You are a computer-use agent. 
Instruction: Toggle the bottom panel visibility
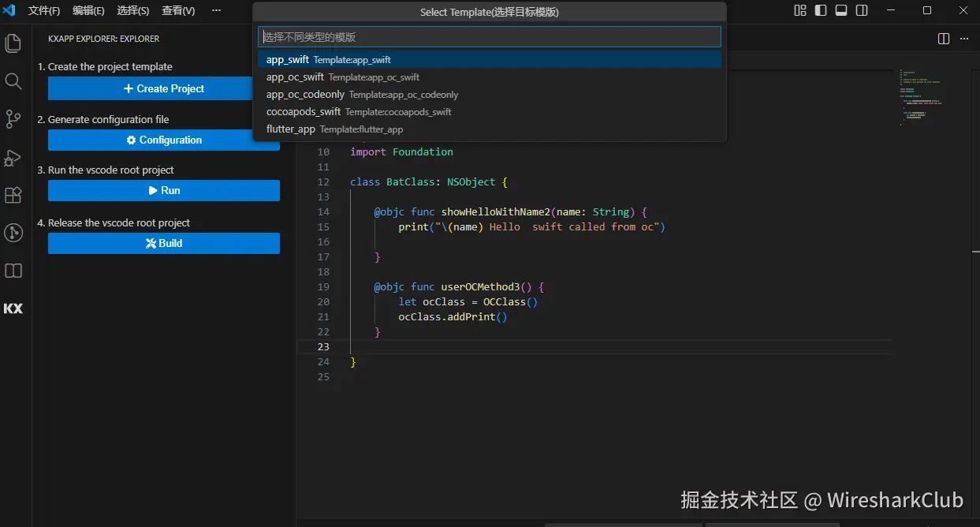[841, 11]
